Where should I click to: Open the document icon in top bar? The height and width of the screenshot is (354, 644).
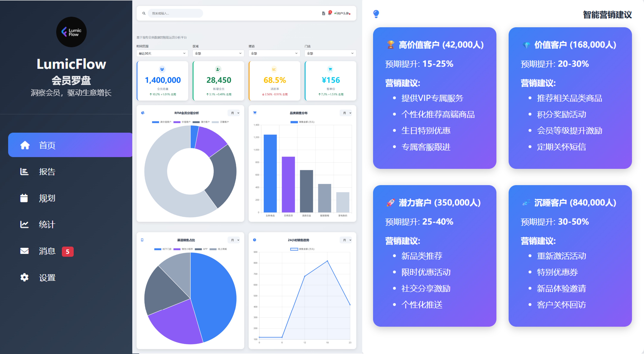[x=323, y=13]
